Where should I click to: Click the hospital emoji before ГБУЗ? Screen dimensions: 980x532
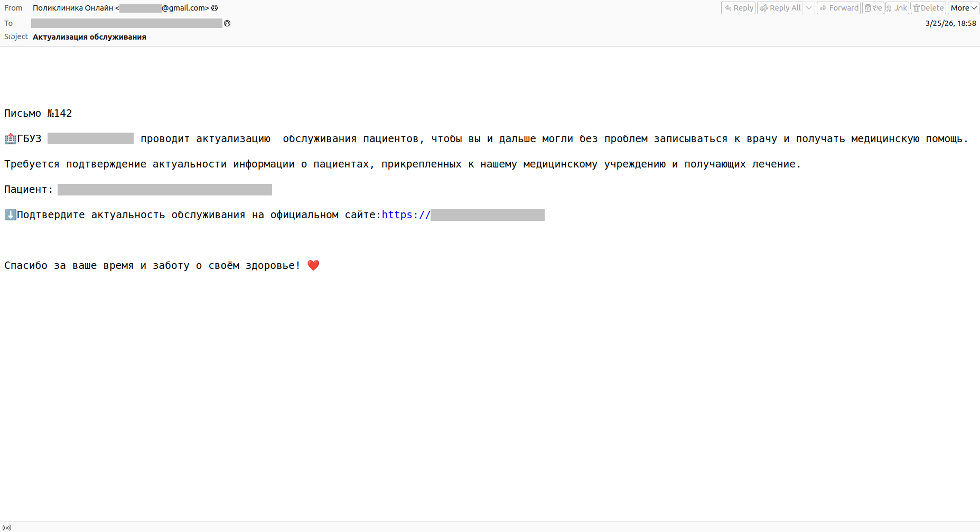10,139
